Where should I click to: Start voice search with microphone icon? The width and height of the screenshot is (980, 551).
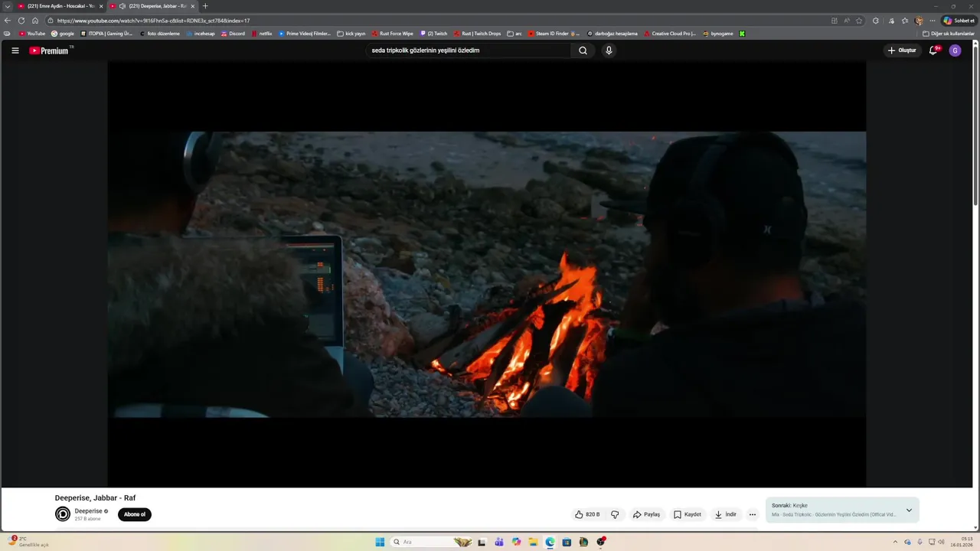point(609,51)
